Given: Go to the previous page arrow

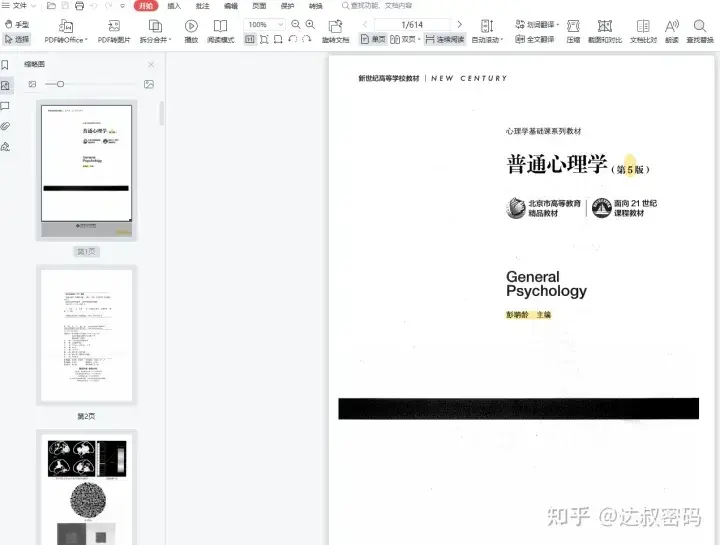Looking at the screenshot, I should [365, 24].
